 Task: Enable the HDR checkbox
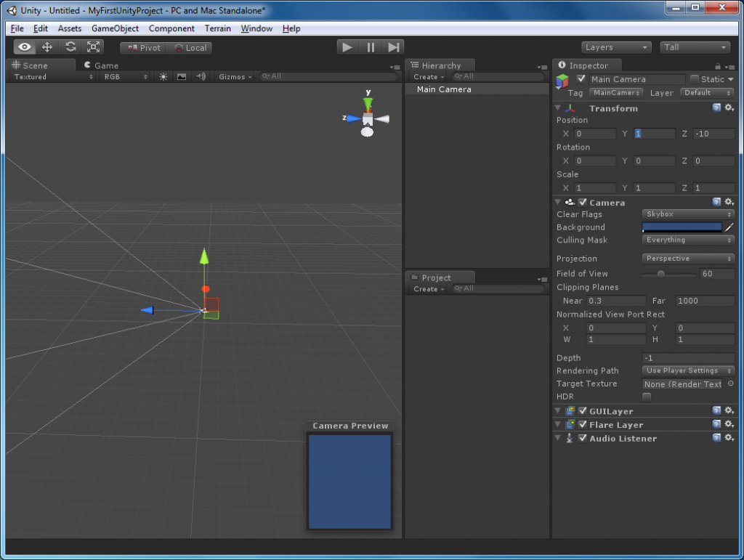(646, 397)
